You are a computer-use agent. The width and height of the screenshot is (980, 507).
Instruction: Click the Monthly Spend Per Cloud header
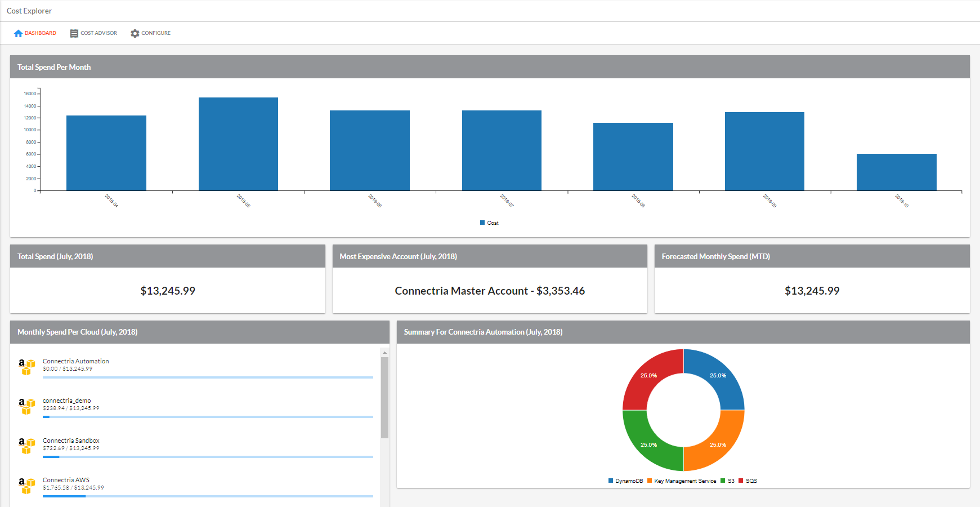(200, 332)
